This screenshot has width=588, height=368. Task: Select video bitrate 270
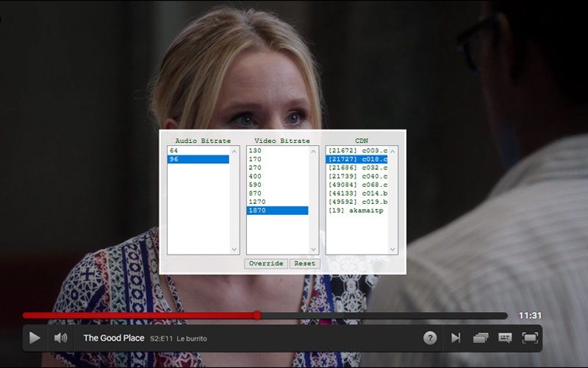(278, 168)
